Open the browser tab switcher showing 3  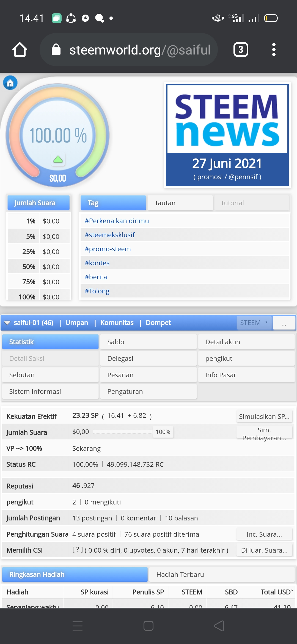coord(241,50)
